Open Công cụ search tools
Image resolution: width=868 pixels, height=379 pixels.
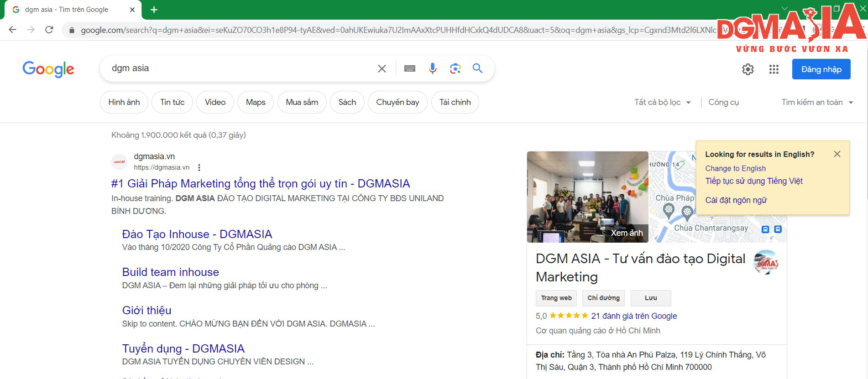click(x=723, y=102)
